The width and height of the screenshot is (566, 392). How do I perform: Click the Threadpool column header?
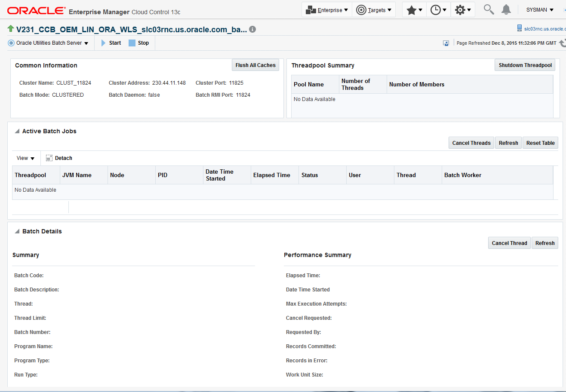click(x=36, y=175)
